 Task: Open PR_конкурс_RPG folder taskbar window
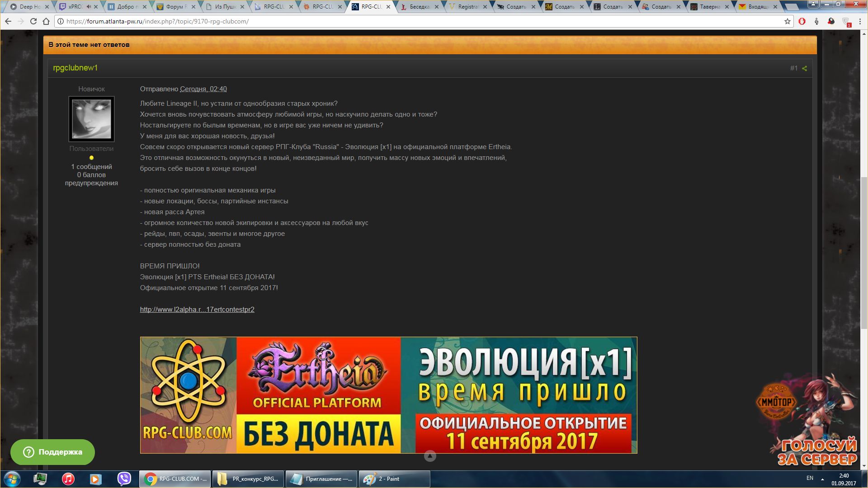(x=248, y=479)
